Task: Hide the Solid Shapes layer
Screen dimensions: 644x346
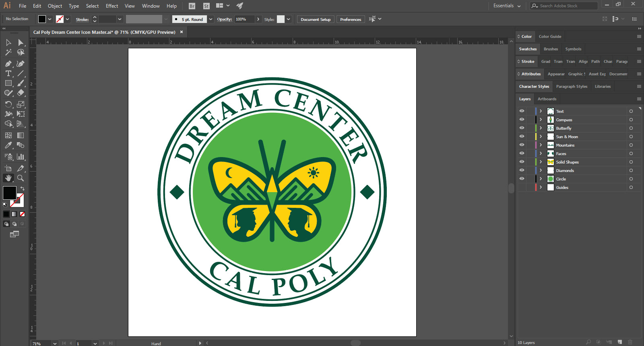Action: coord(522,162)
